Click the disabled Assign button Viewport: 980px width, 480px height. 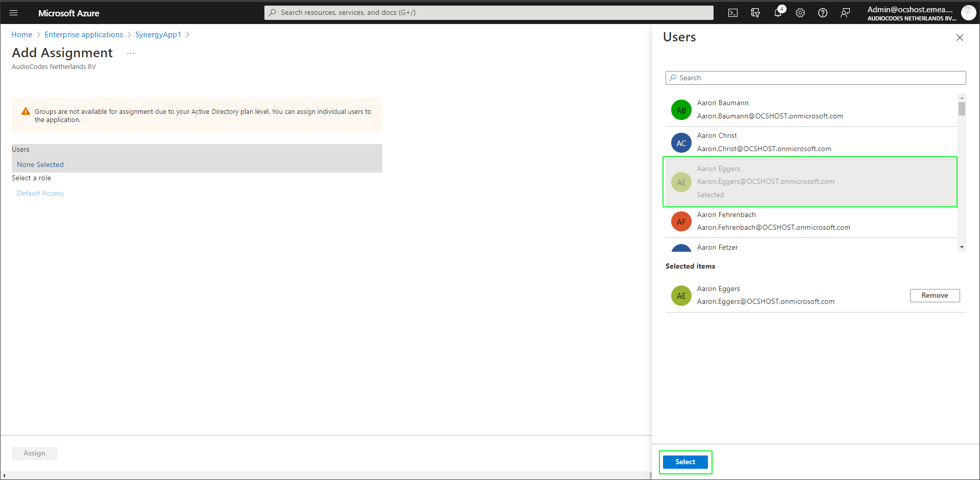34,453
